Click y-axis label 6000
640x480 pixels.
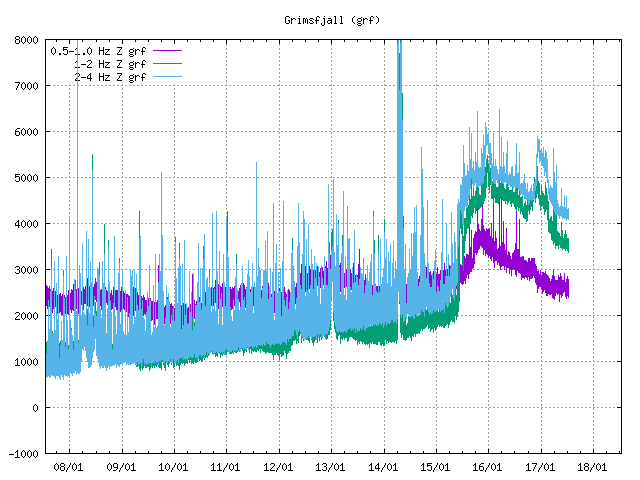tap(27, 132)
